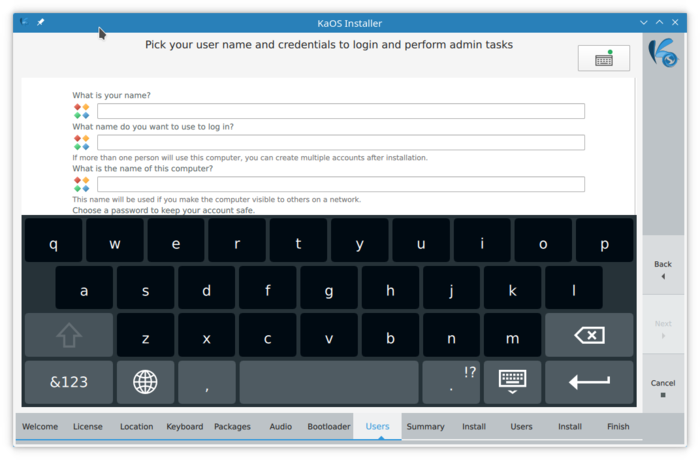Open the Bootloader step tab
Image resolution: width=700 pixels, height=460 pixels.
coord(329,427)
